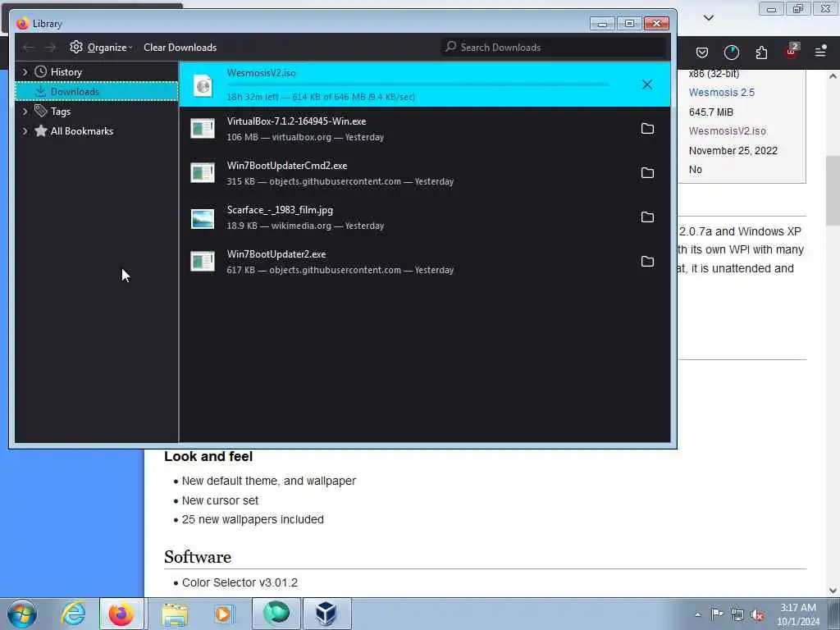840x630 pixels.
Task: Click the WesmosisV2.iso download progress bar
Action: tap(418, 84)
